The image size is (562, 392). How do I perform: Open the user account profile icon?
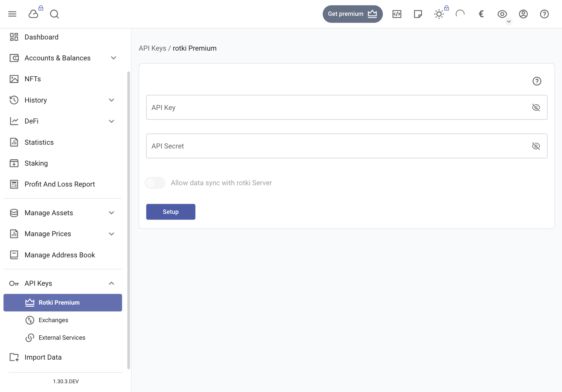[523, 14]
